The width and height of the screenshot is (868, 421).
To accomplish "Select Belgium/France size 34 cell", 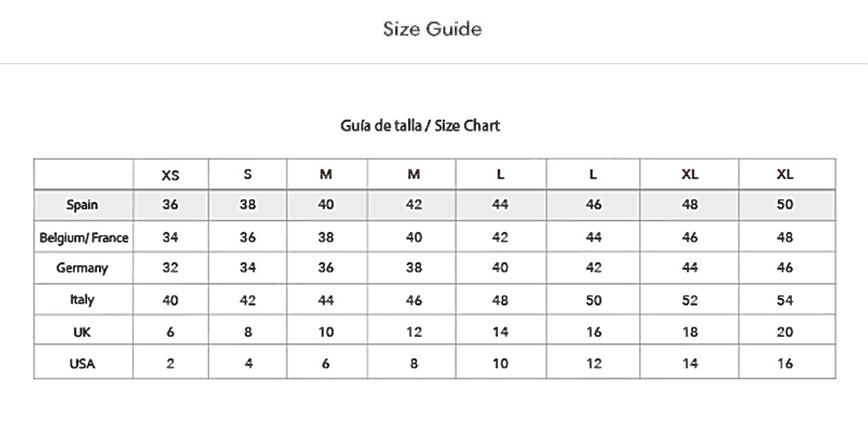I will [170, 237].
